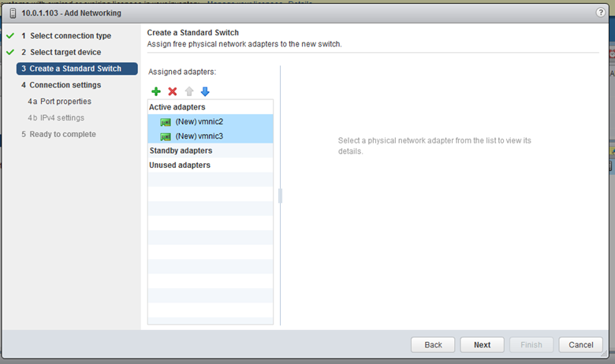Click the vertical pane splitter handle
615x364 pixels.
(280, 196)
